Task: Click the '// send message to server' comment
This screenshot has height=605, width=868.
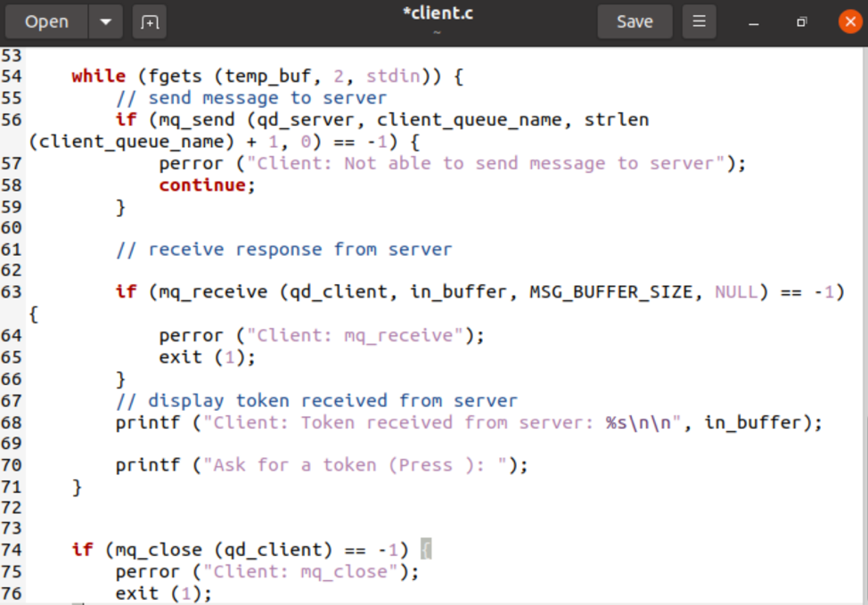Action: coord(251,98)
